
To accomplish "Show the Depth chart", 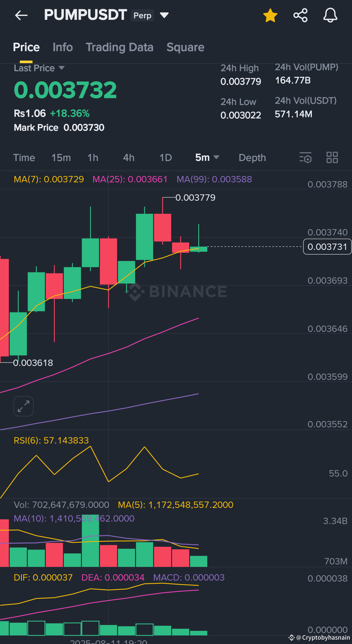I will click(252, 158).
